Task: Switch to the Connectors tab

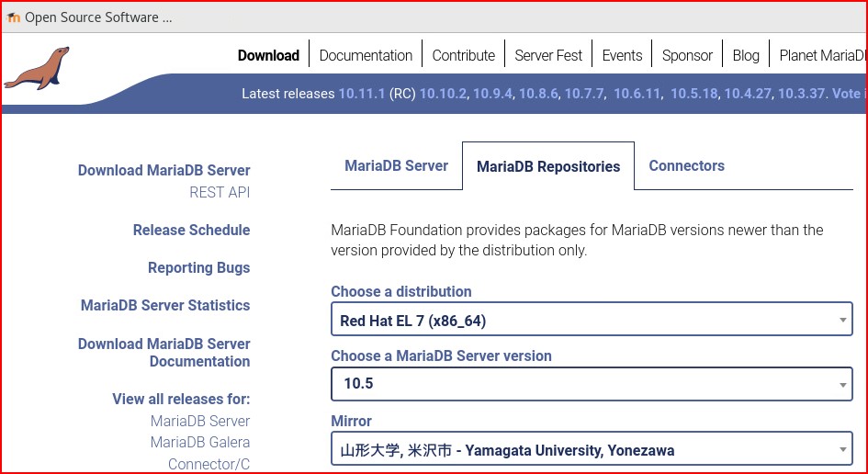Action: click(x=686, y=165)
